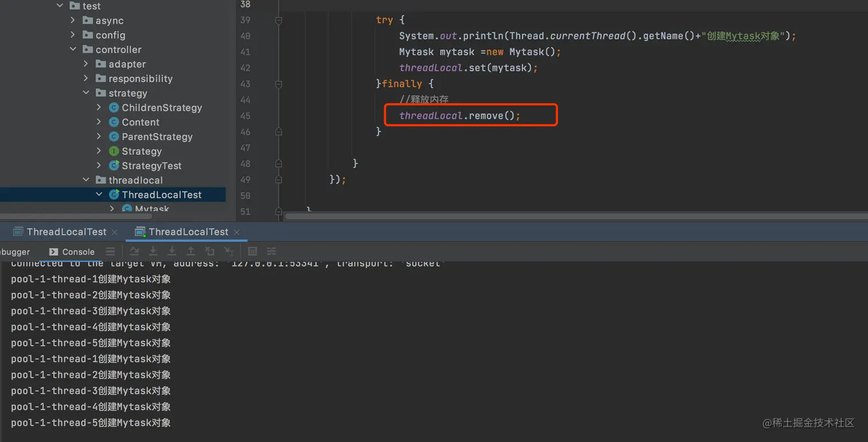Click the '//释放内存' comment

tap(424, 99)
